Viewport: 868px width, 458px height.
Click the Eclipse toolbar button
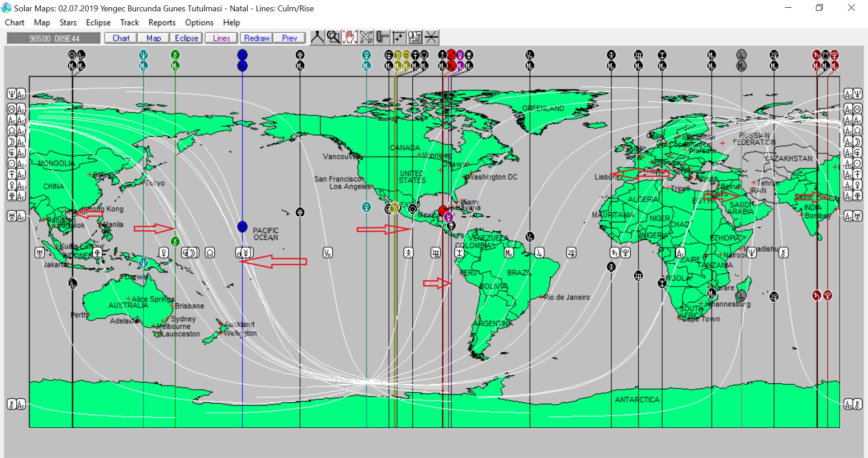(186, 38)
